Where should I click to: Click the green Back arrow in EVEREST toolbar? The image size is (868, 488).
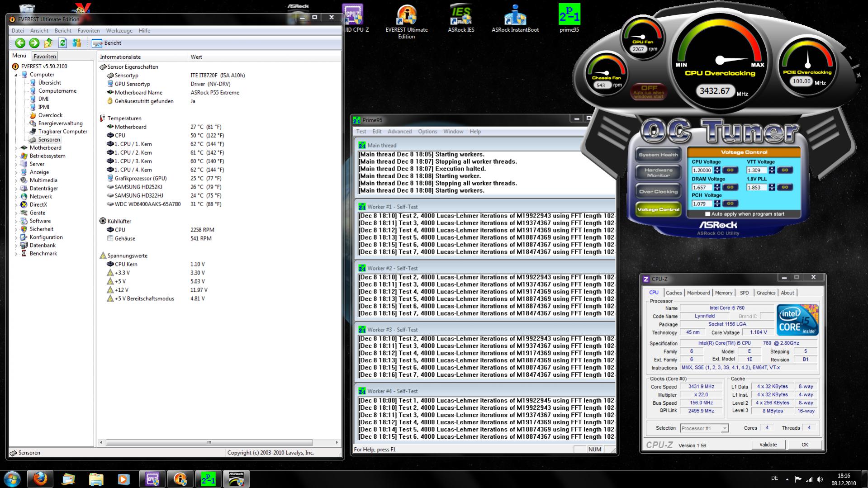coord(20,43)
